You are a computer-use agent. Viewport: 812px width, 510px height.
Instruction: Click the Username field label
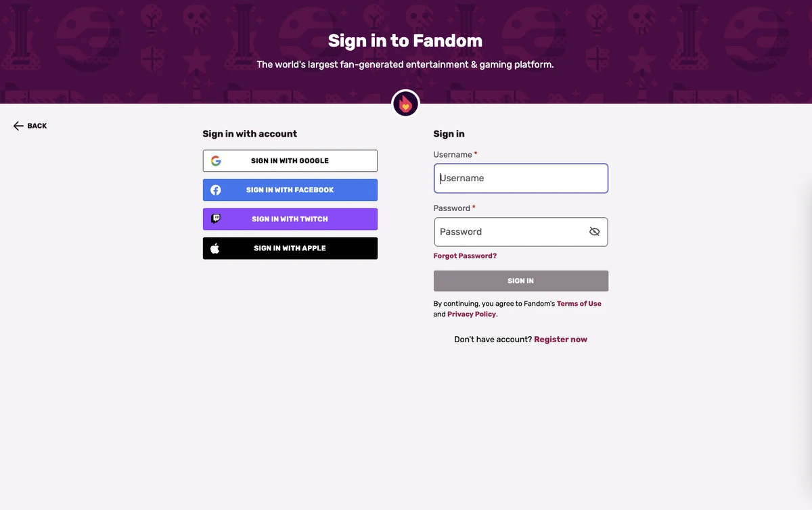coord(453,155)
